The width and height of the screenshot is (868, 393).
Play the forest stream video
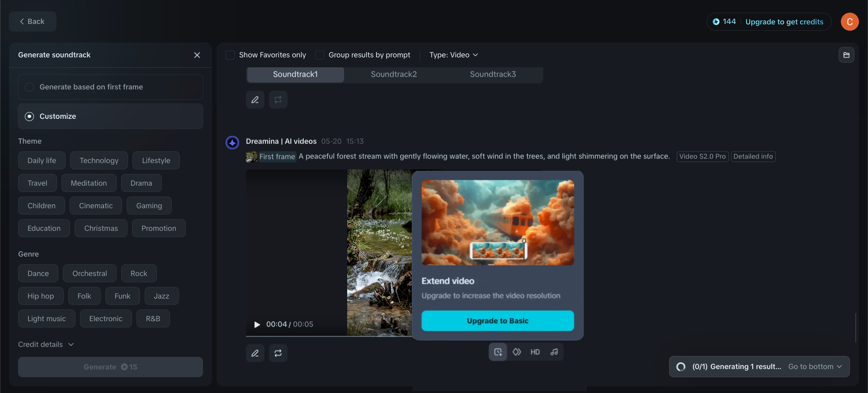pyautogui.click(x=257, y=324)
